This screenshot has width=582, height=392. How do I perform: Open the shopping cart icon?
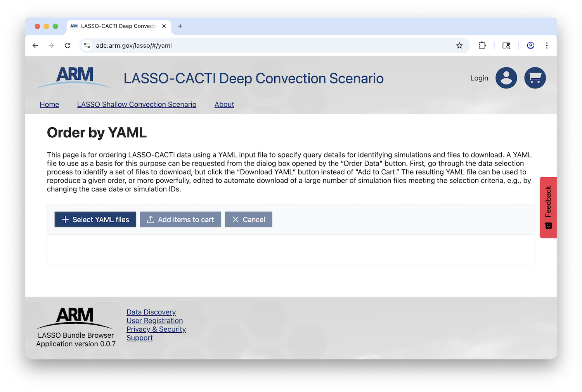coord(535,78)
